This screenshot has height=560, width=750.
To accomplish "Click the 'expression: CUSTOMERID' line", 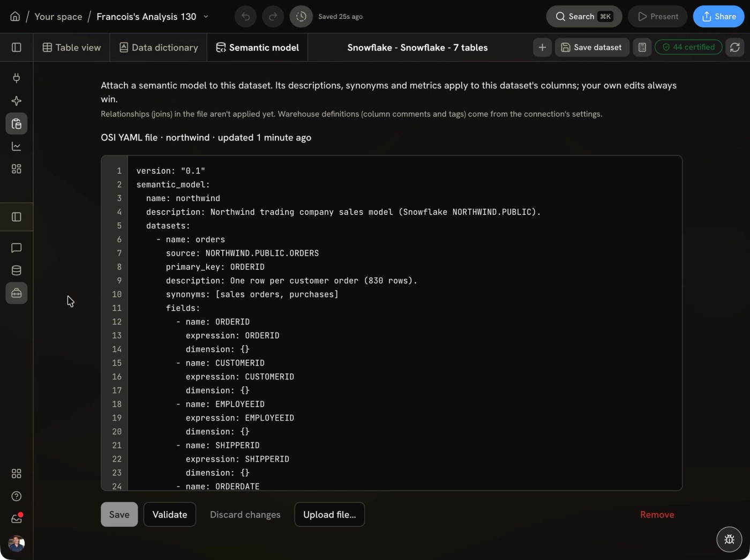I will (x=240, y=377).
